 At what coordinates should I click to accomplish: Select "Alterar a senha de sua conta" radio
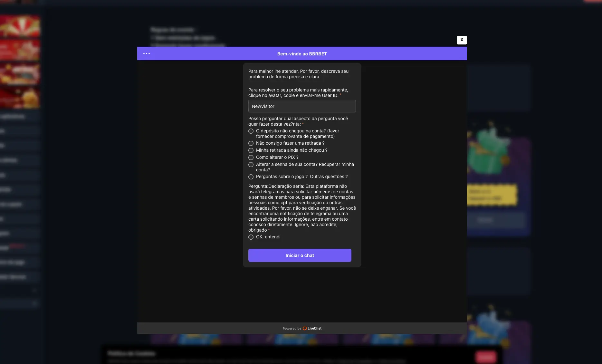pos(251,165)
